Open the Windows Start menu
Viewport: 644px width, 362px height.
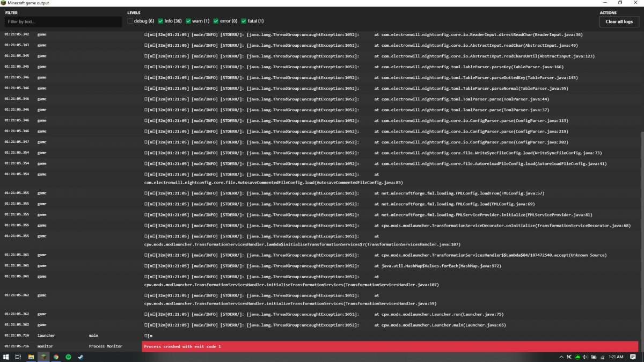[x=6, y=357]
